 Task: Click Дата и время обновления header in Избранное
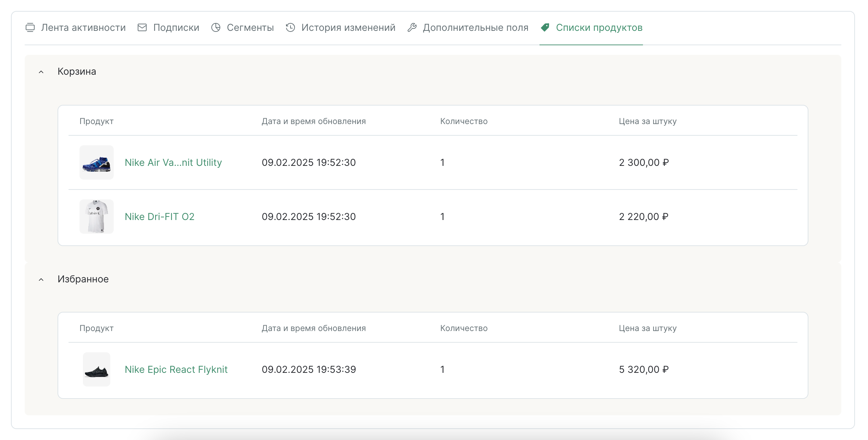314,328
